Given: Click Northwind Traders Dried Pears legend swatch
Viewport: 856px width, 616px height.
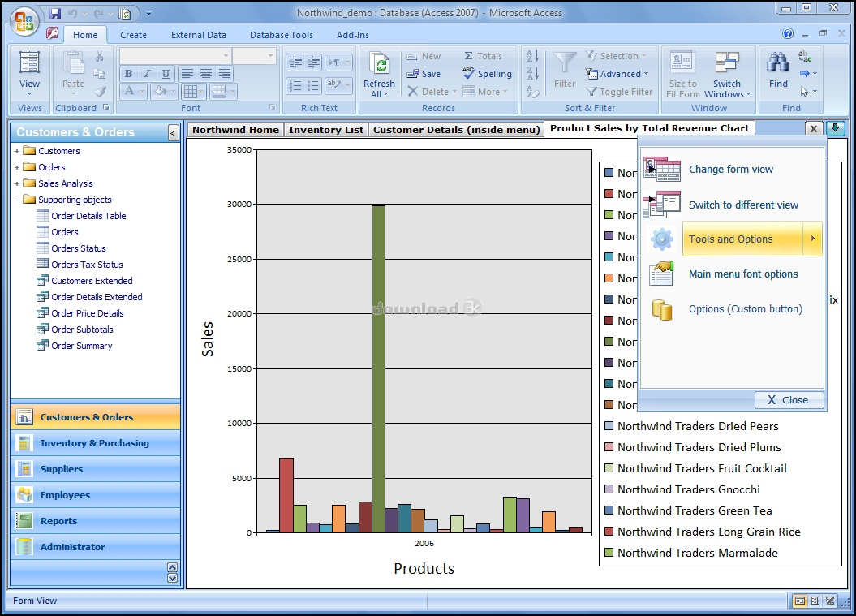Looking at the screenshot, I should tap(609, 426).
